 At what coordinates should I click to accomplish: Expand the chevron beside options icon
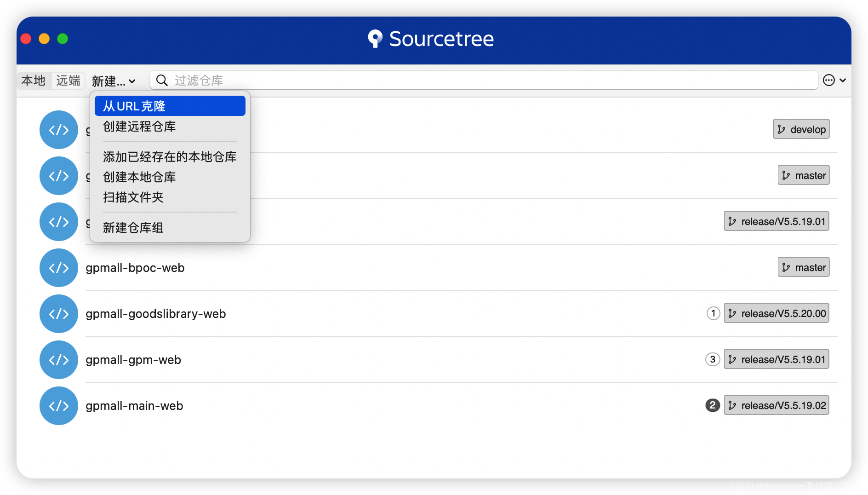[x=843, y=81]
